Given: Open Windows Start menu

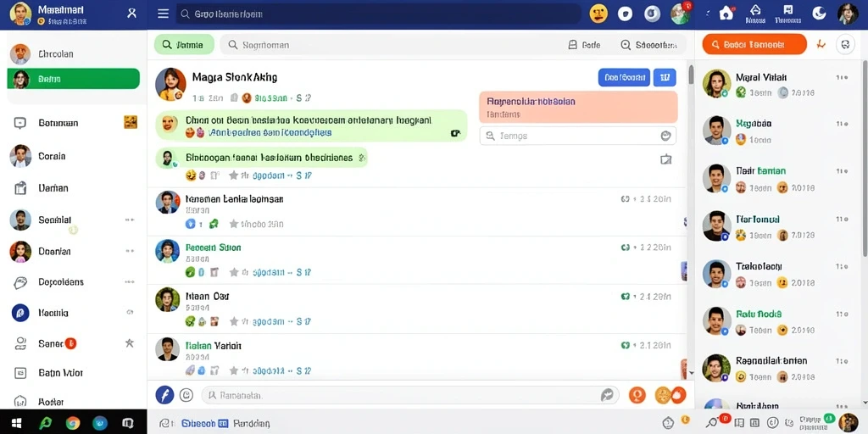Looking at the screenshot, I should (x=17, y=424).
